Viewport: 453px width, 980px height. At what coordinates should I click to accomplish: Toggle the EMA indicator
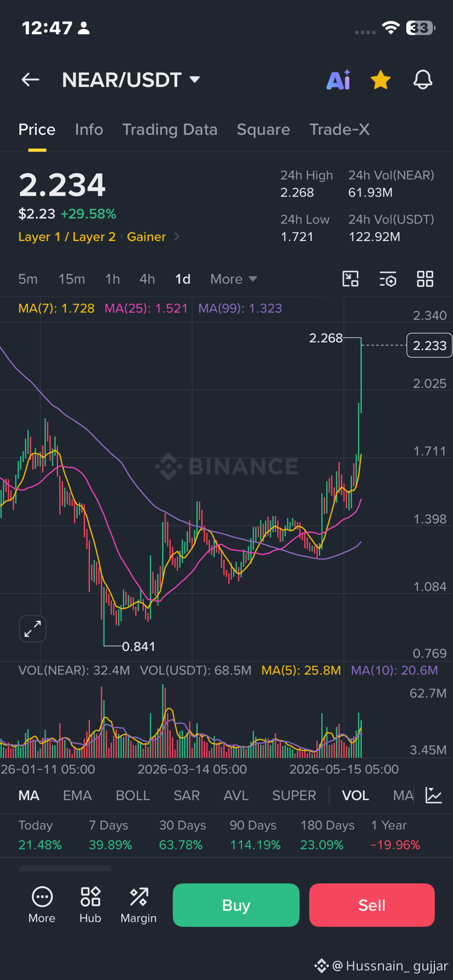click(x=77, y=795)
